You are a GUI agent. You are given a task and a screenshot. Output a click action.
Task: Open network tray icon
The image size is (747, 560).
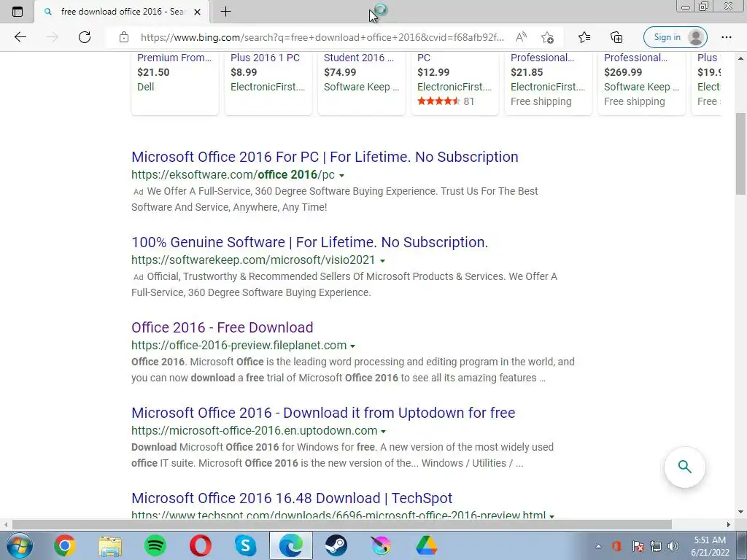point(656,546)
